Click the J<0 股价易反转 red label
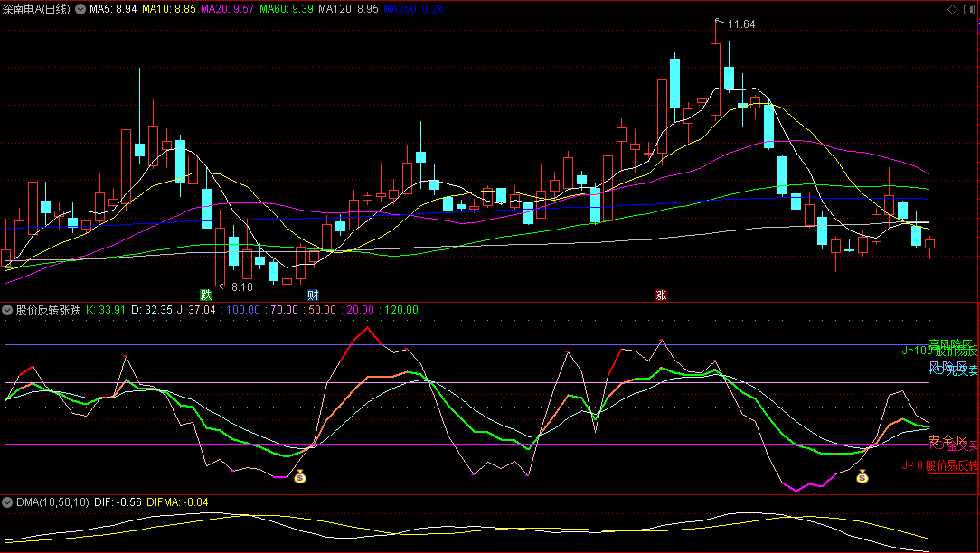This screenshot has width=980, height=553. click(939, 465)
